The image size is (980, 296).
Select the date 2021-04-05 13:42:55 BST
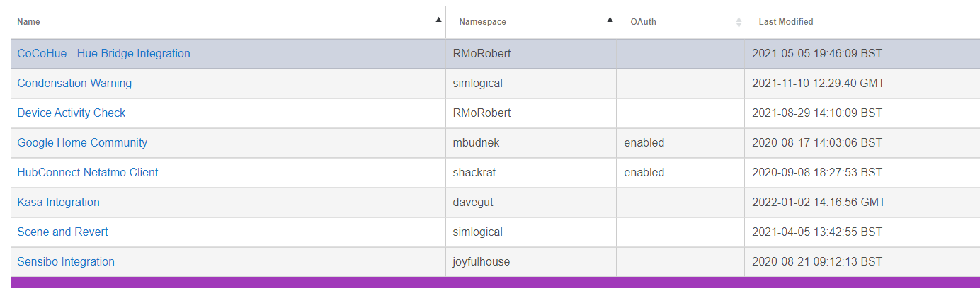(x=817, y=232)
